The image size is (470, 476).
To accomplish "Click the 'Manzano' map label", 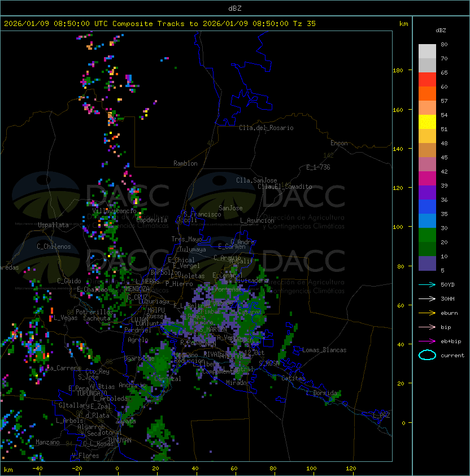I will pyautogui.click(x=47, y=442).
